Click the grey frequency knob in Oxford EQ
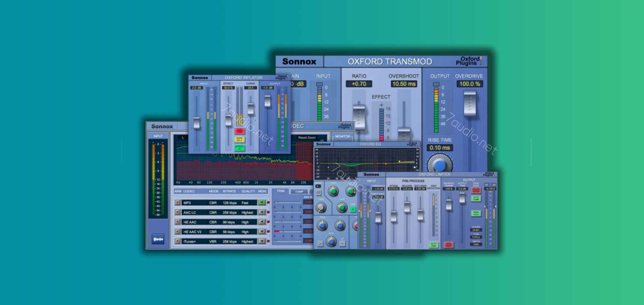644x305 pixels. 321,207
